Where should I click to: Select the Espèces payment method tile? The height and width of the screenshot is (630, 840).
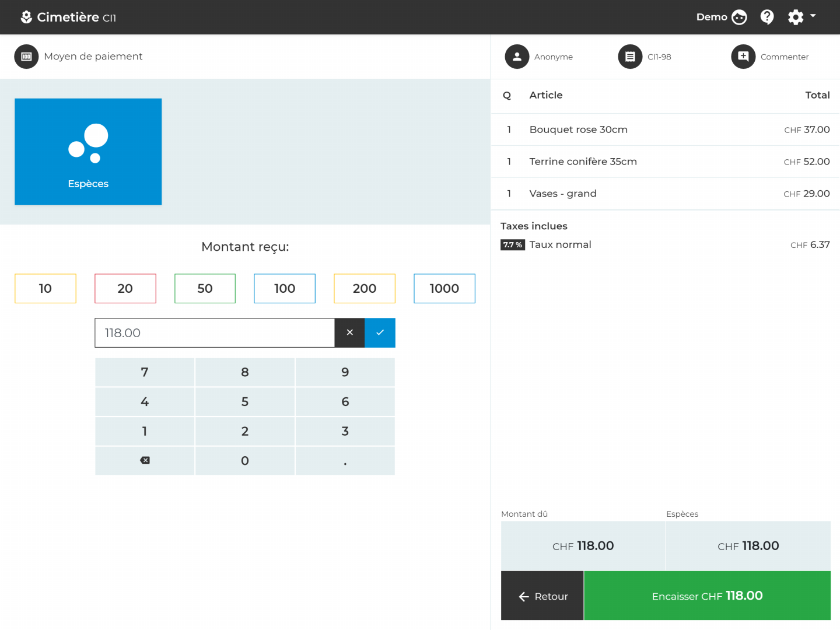coord(88,152)
